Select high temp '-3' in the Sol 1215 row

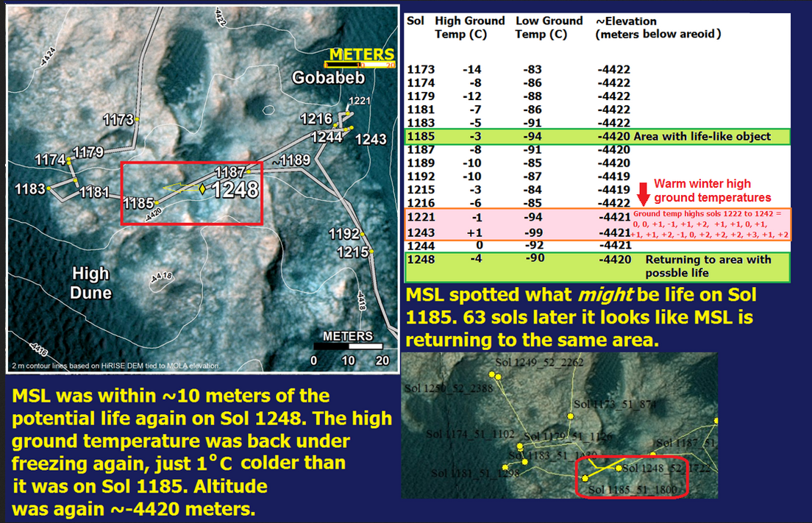coord(474,190)
